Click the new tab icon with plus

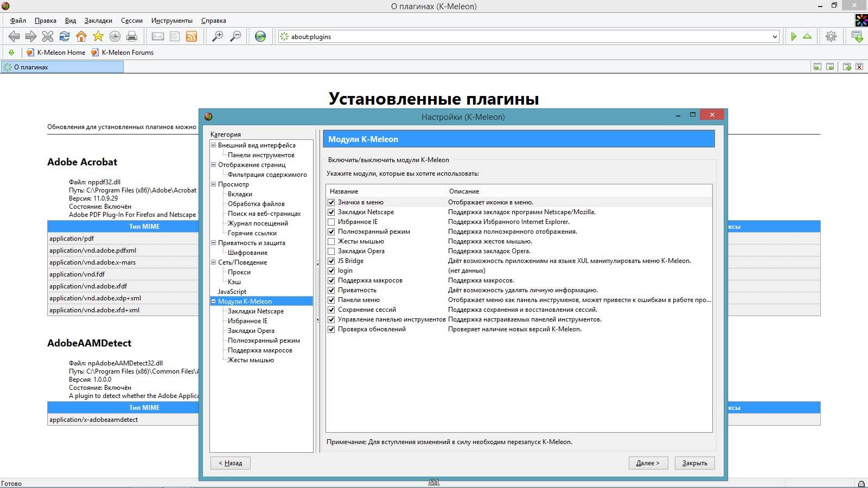[846, 67]
